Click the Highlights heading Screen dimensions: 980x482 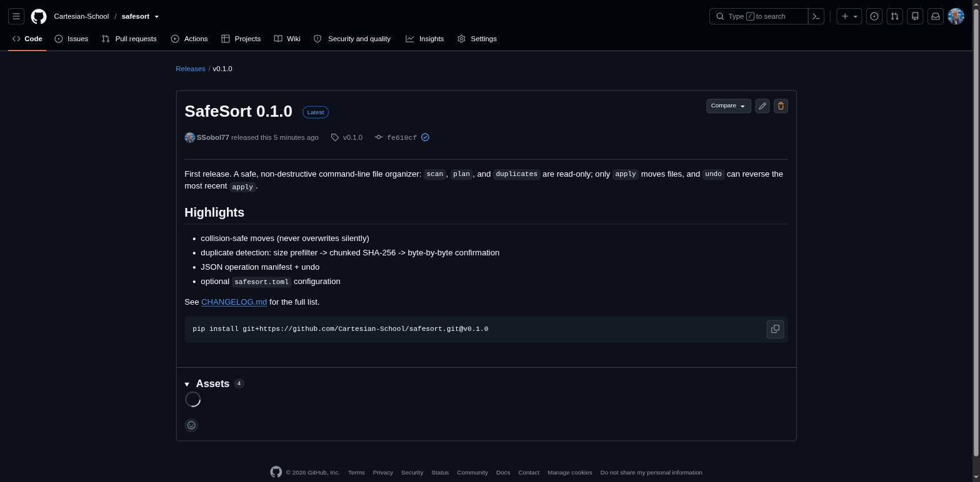tap(214, 212)
